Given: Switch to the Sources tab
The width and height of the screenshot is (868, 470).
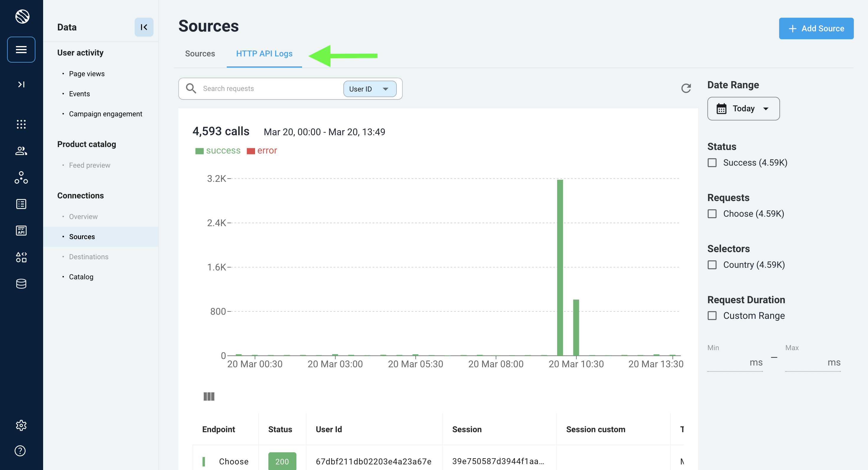Looking at the screenshot, I should coord(200,53).
